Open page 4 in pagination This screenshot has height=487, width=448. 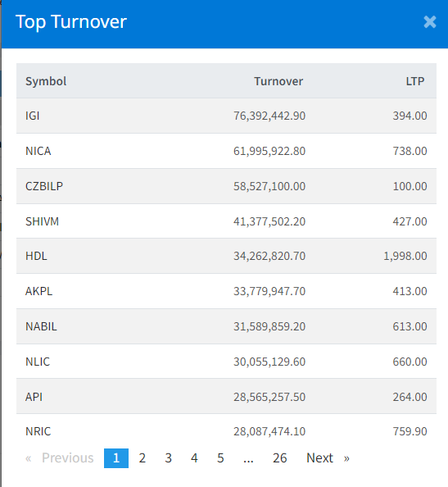tap(194, 457)
